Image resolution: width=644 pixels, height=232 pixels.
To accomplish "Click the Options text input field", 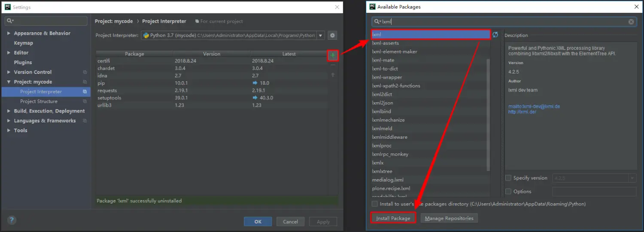I will pos(594,192).
